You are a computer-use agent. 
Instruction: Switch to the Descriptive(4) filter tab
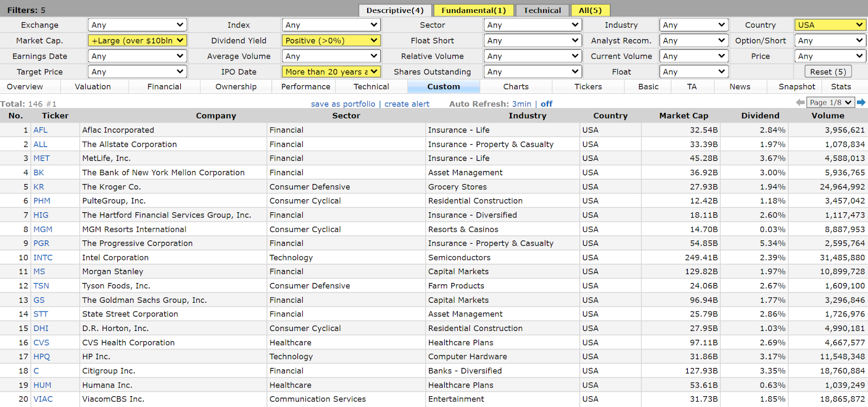coord(395,10)
